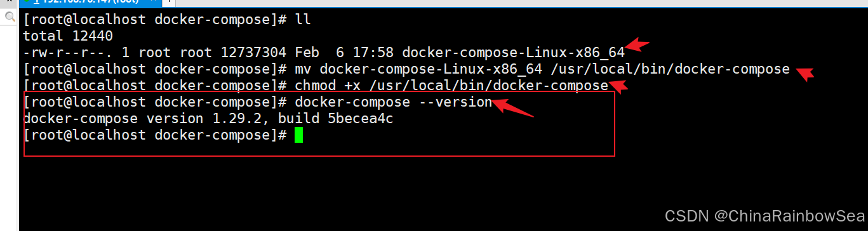Screen dimensions: 868x231
Task: Click the docker-compose-Linux-x86_64 file name in listing
Action: click(514, 52)
